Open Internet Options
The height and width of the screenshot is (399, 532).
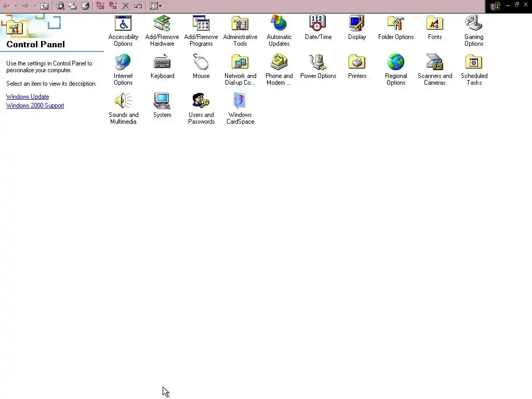123,70
